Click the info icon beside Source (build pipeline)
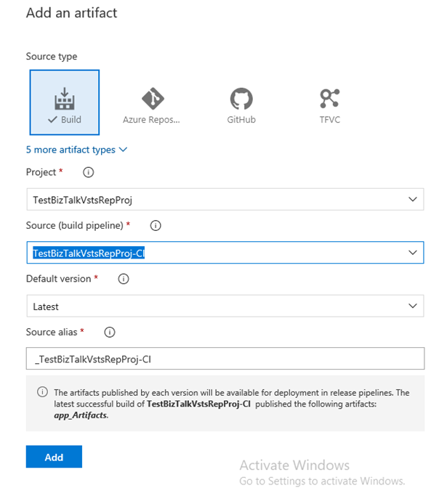Screen dimensions: 439x504 tap(155, 226)
